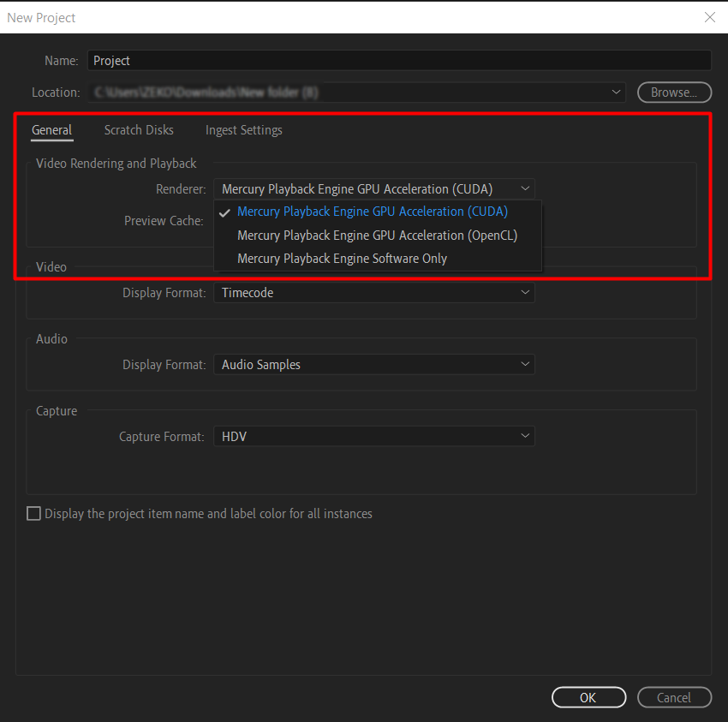Collapse the Renderer dropdown box
This screenshot has width=728, height=722.
(x=374, y=189)
